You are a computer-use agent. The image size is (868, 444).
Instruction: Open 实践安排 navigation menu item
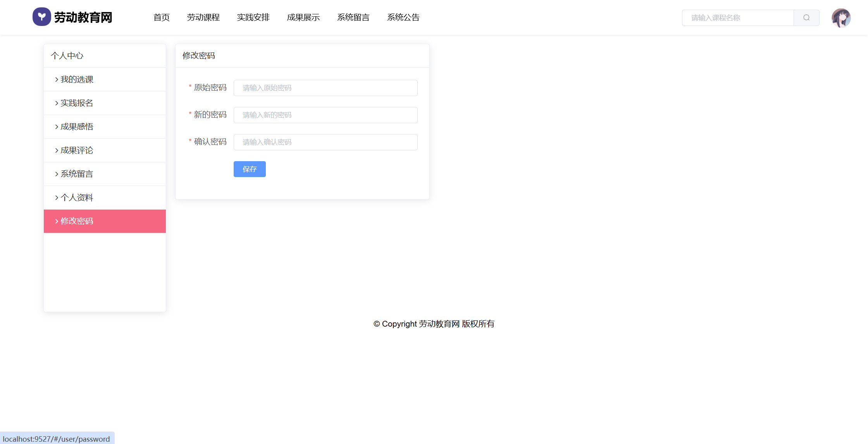[253, 17]
